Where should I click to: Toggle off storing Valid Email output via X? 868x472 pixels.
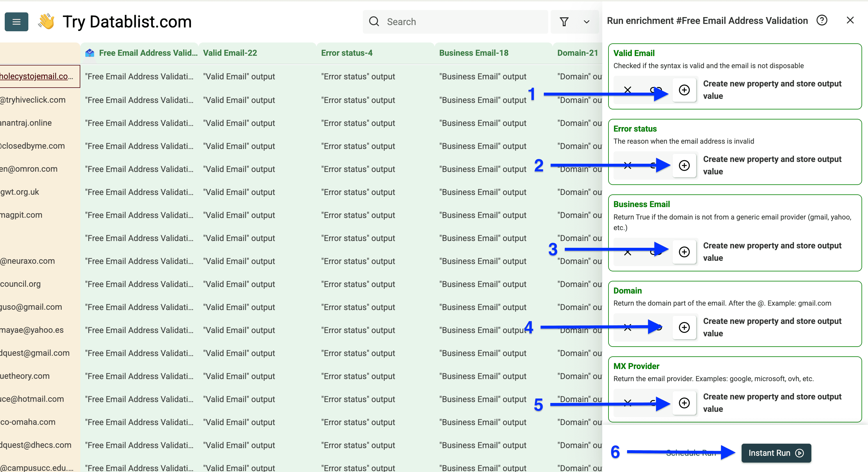pyautogui.click(x=627, y=90)
